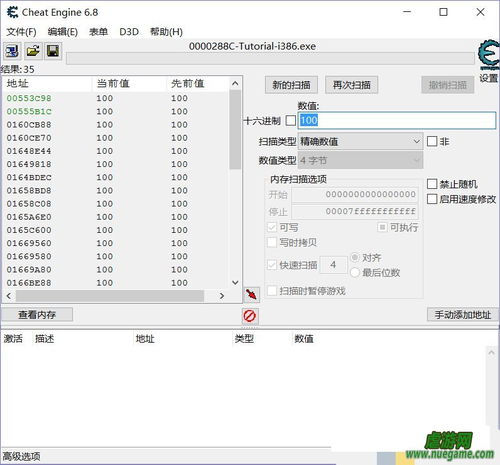Select address 0160CE70 in results
This screenshot has width=500, height=465.
point(29,138)
